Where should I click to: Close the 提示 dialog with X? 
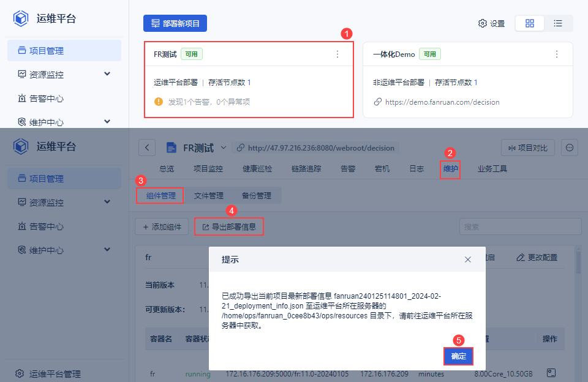click(467, 260)
